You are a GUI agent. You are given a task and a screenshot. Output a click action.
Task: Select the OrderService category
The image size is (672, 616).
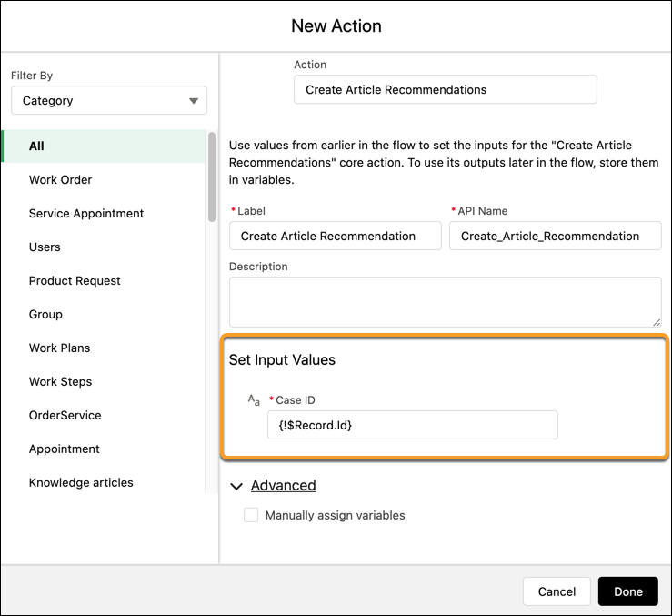[x=104, y=415]
